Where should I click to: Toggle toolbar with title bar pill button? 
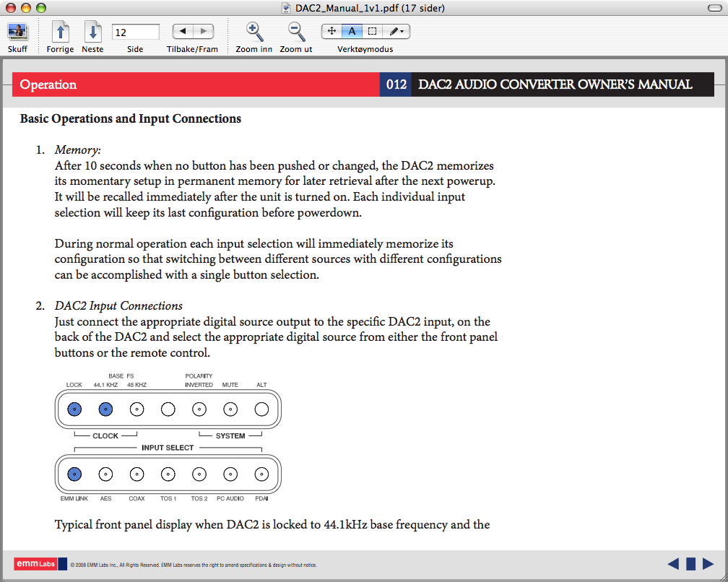coord(714,8)
